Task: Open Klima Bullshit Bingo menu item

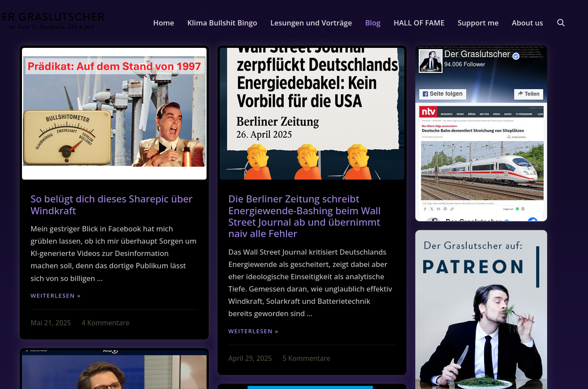Action: (222, 23)
